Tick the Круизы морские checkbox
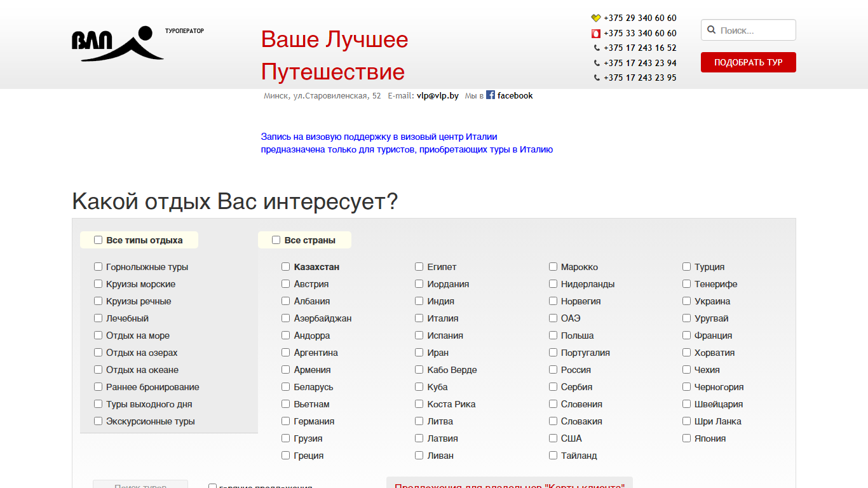This screenshot has width=868, height=488. click(98, 284)
